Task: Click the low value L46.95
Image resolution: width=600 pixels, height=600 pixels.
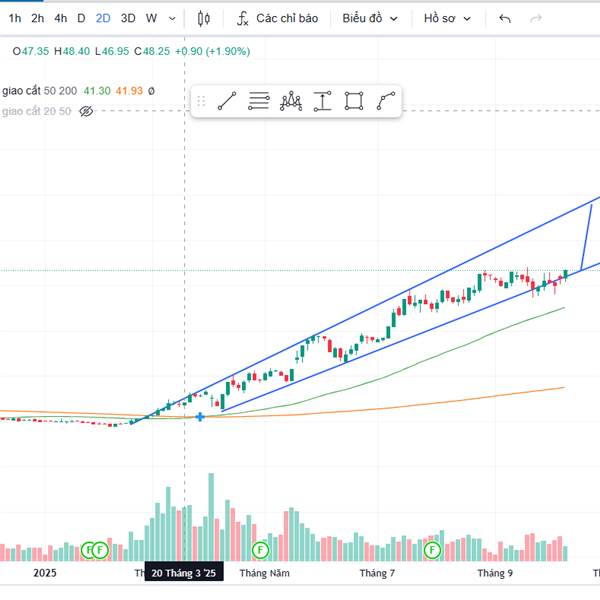Action: click(112, 51)
